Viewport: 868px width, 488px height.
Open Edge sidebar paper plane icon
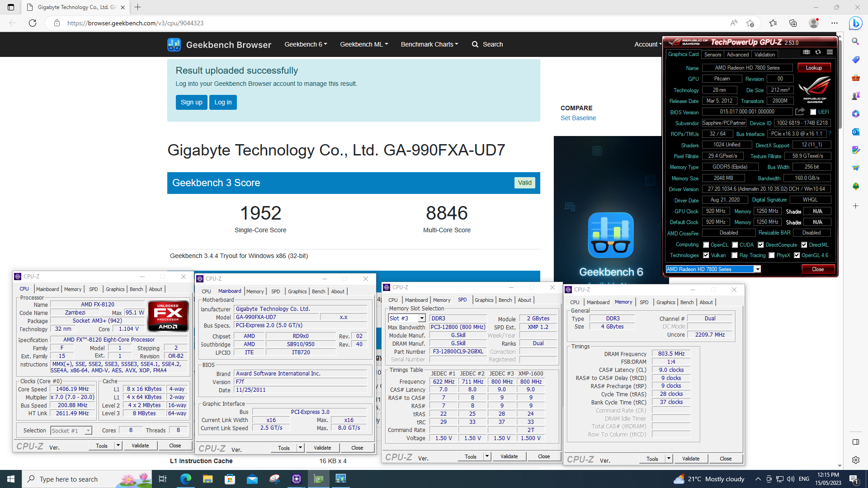click(x=855, y=168)
